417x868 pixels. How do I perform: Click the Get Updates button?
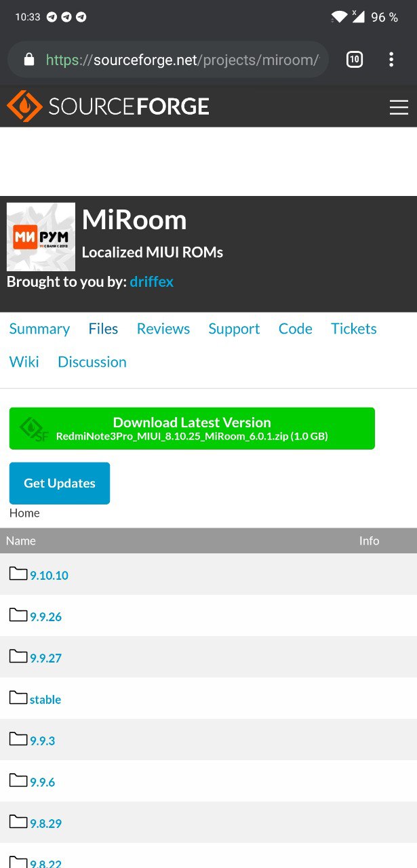coord(60,484)
